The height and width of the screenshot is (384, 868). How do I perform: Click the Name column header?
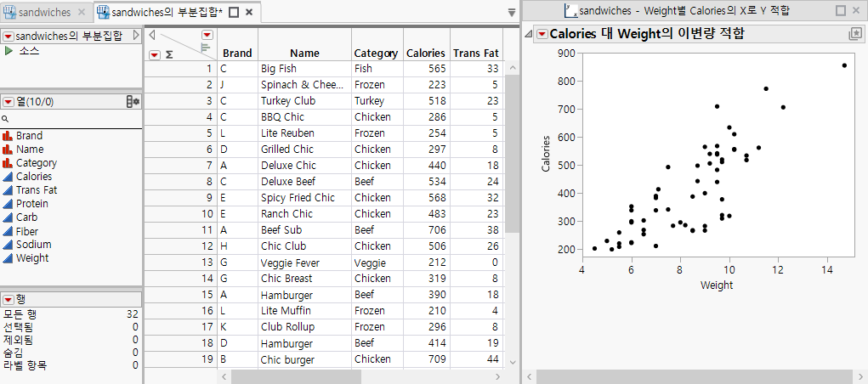click(304, 54)
